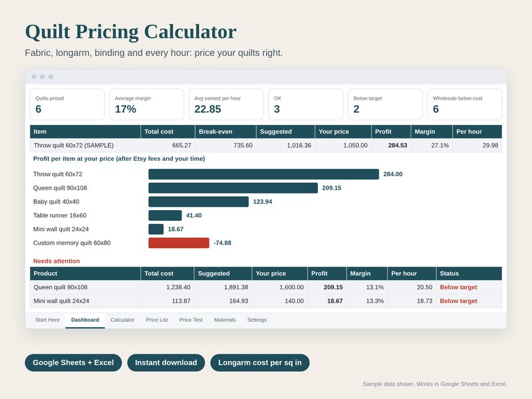The height and width of the screenshot is (399, 532).
Task: Select the Quilts priced card
Action: pos(67,104)
